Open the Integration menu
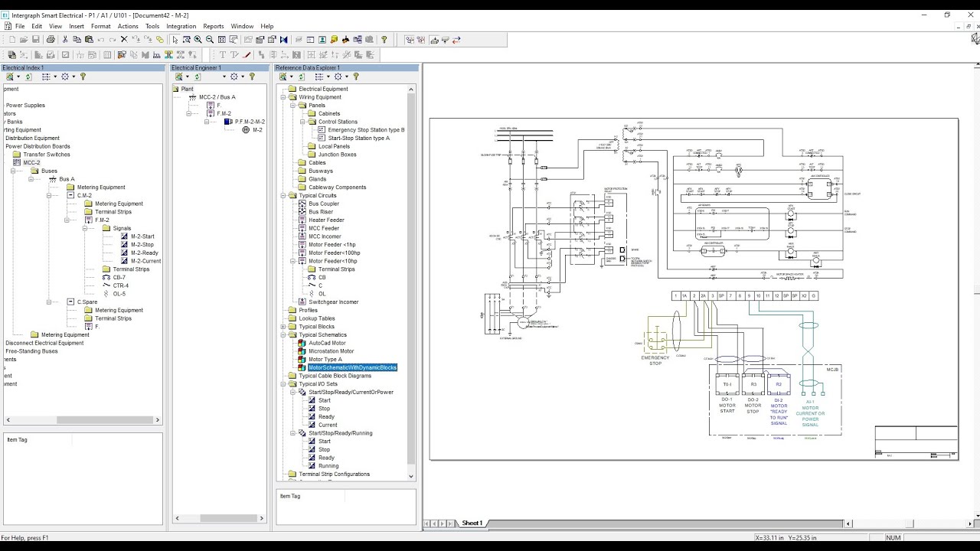980x551 pixels. coord(181,26)
